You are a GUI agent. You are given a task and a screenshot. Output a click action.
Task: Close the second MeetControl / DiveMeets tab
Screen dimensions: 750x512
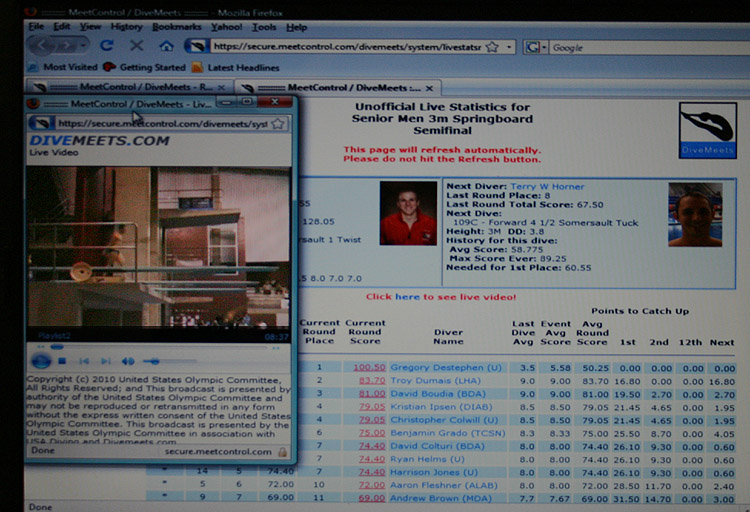tap(430, 89)
